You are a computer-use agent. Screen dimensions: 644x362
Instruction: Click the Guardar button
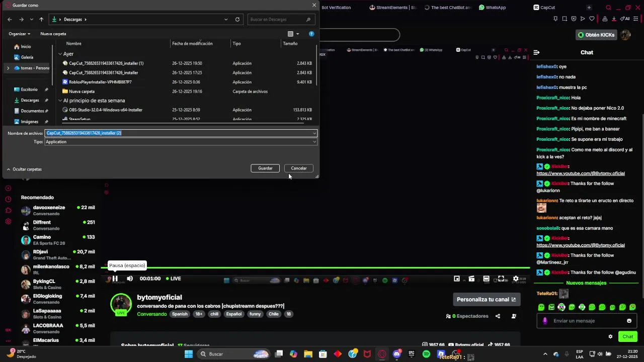265,168
